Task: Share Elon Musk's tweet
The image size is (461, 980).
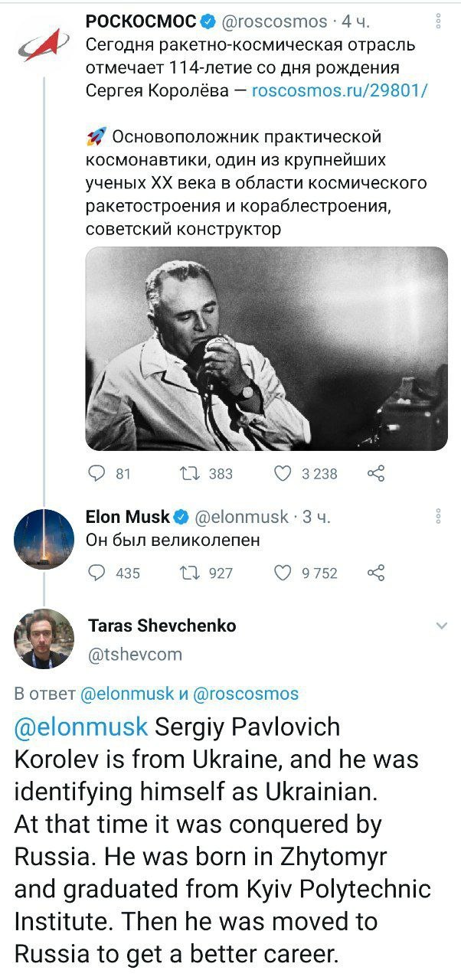Action: pyautogui.click(x=375, y=573)
